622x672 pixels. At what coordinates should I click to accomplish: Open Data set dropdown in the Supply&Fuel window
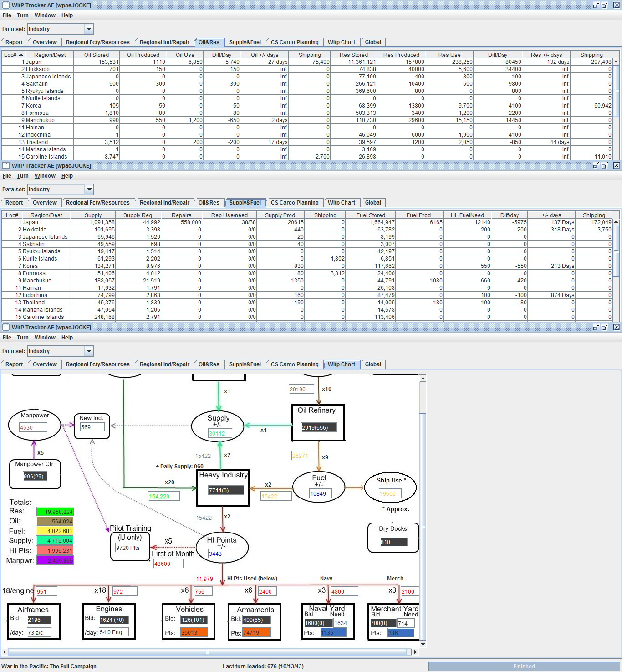coord(89,190)
